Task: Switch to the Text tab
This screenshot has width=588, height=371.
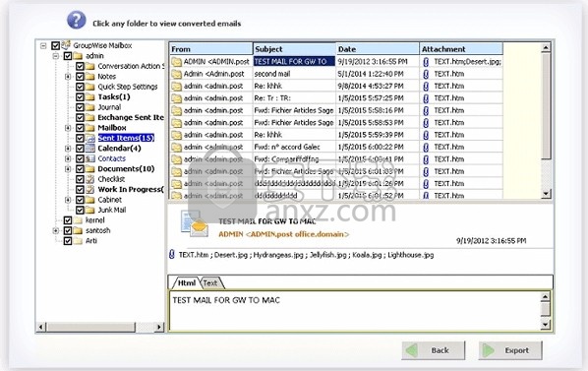Action: pyautogui.click(x=211, y=283)
